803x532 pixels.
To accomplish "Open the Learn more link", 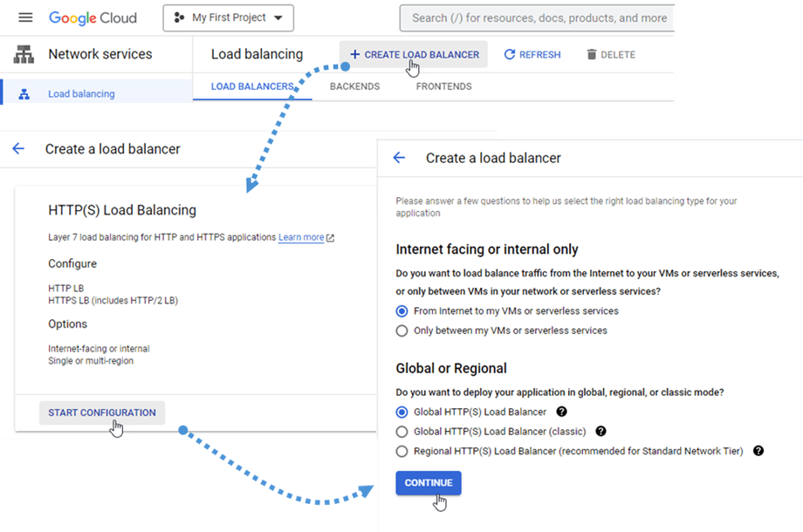I will 301,237.
